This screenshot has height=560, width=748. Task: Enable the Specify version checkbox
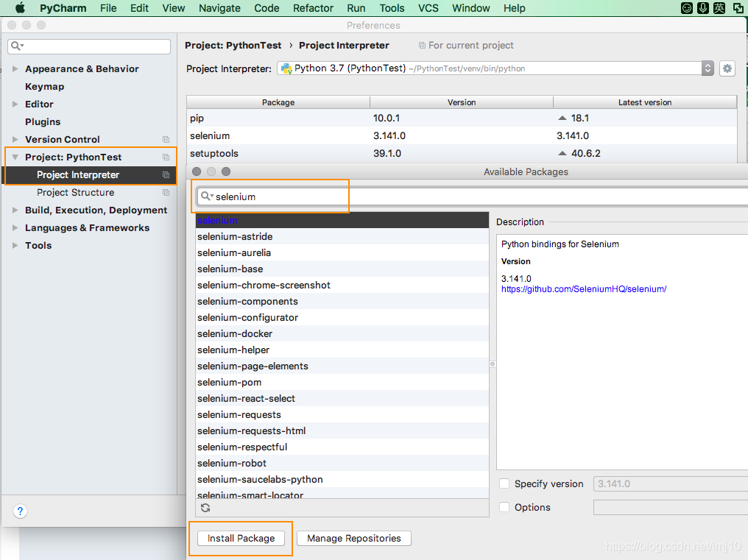[504, 483]
